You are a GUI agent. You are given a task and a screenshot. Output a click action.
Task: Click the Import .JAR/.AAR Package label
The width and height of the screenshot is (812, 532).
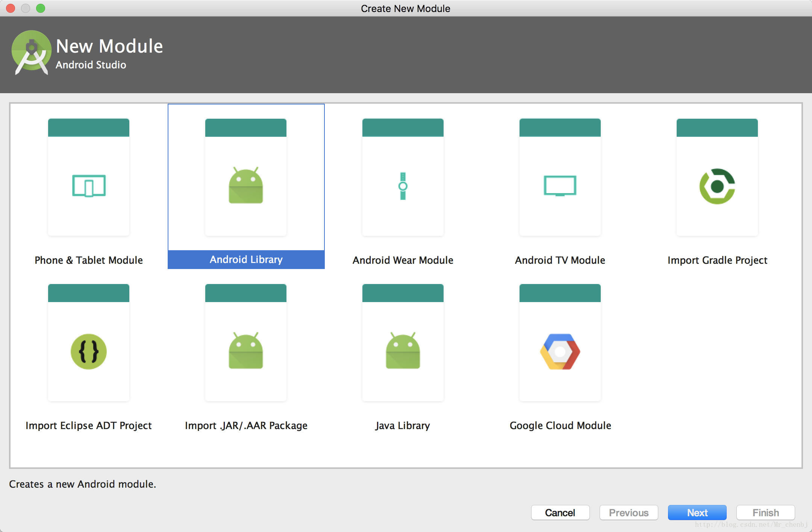(246, 425)
